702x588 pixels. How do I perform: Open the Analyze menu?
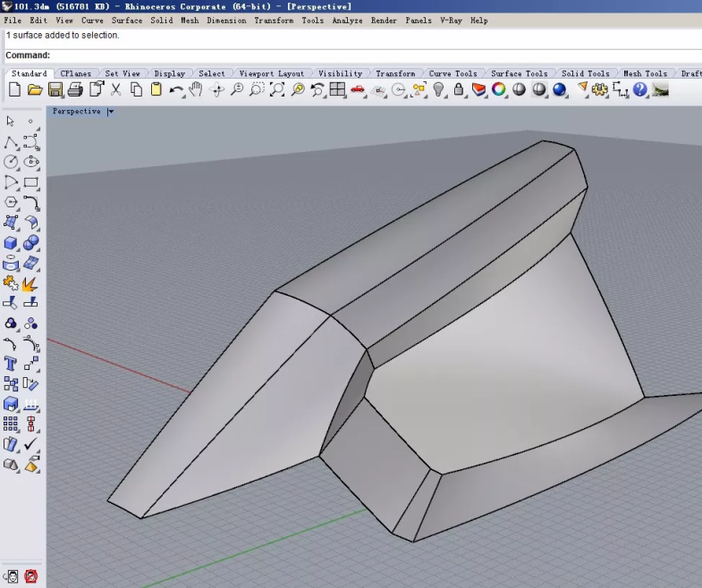point(347,20)
